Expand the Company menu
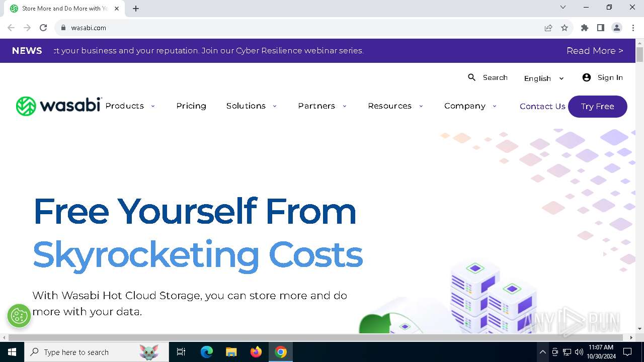The width and height of the screenshot is (644, 362). point(470,106)
